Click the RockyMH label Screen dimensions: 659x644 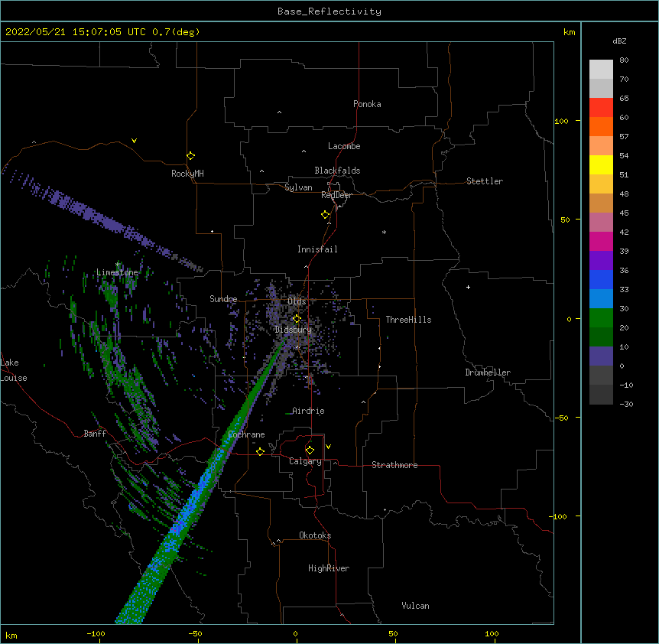(x=187, y=174)
